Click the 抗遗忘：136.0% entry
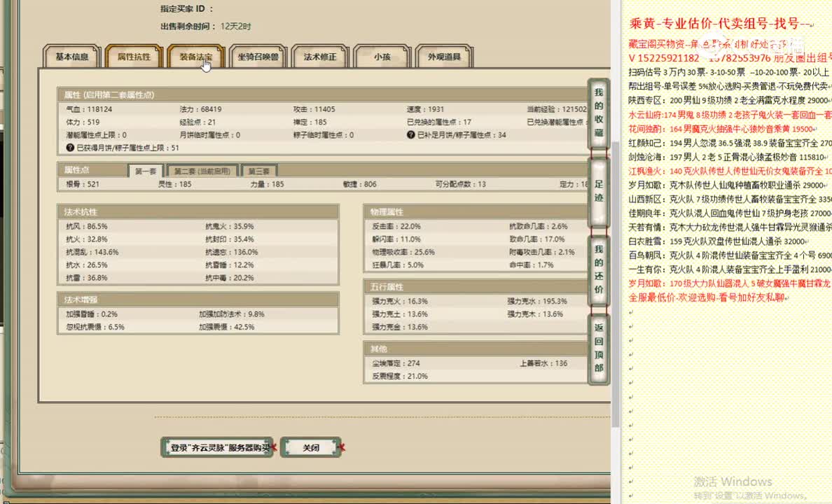Screen dimensions: 832x504 tap(231, 252)
